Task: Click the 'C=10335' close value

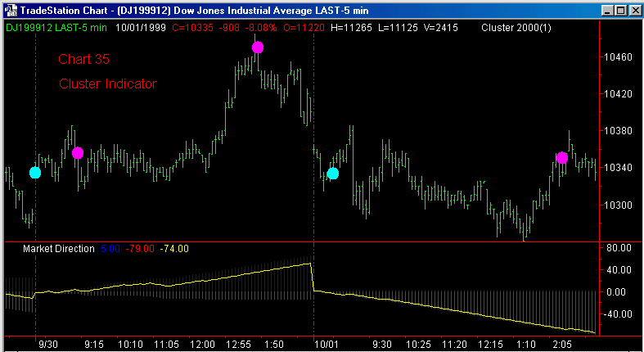Action: click(x=192, y=28)
